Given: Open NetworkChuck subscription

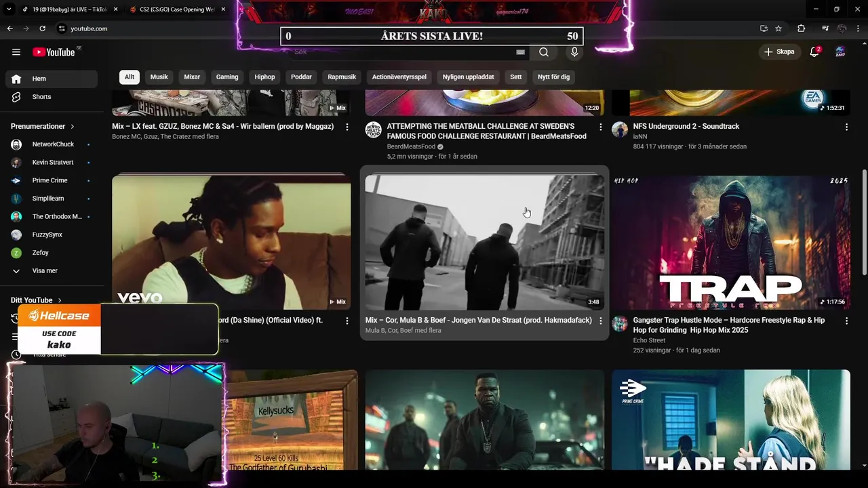Looking at the screenshot, I should coord(52,144).
